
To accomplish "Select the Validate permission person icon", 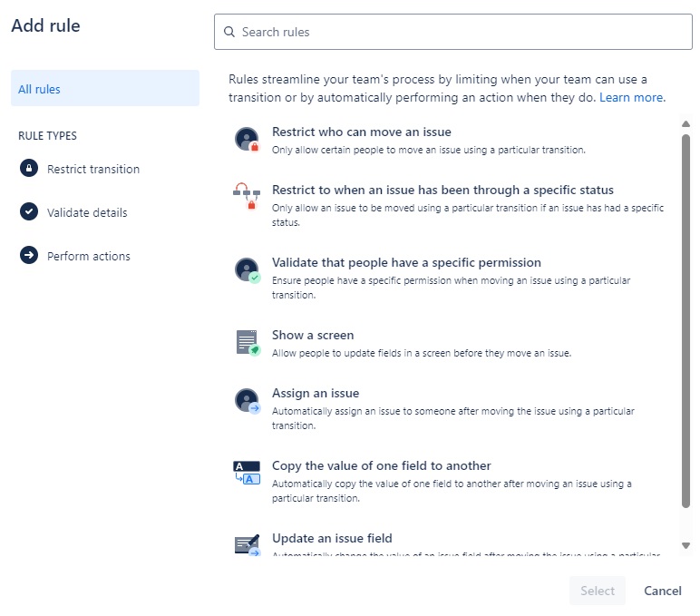I will pos(247,270).
